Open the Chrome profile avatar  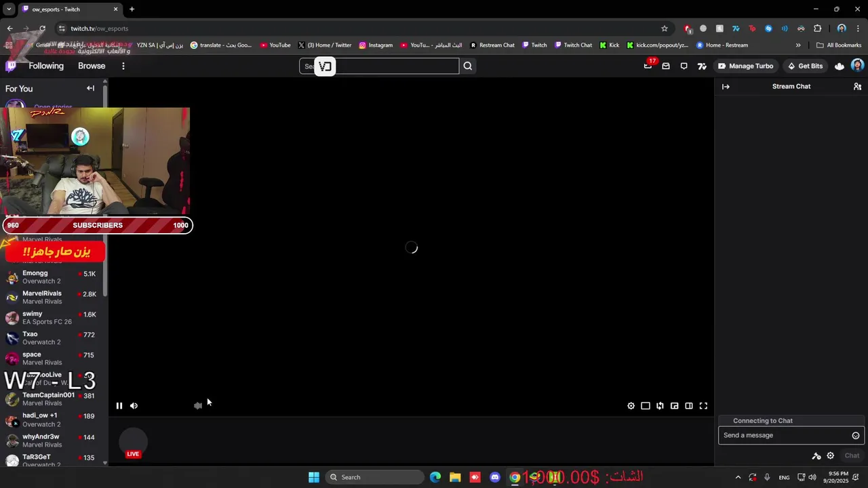tap(842, 28)
